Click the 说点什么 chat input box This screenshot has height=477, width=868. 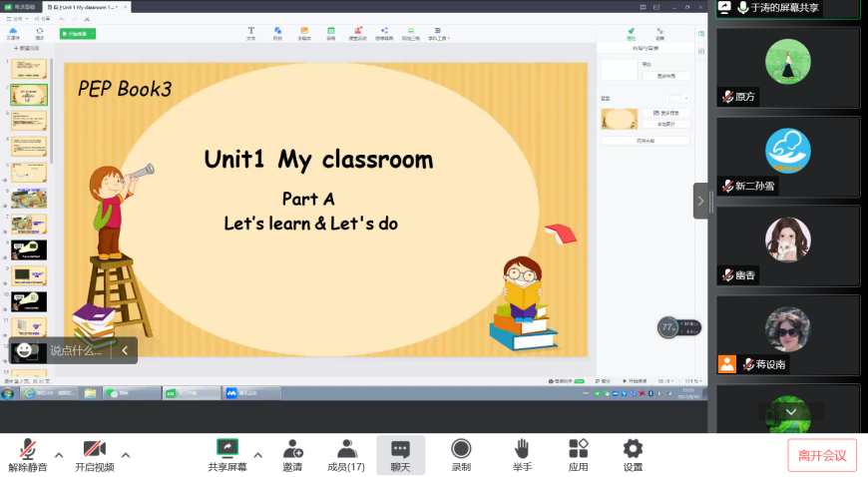[x=77, y=350]
